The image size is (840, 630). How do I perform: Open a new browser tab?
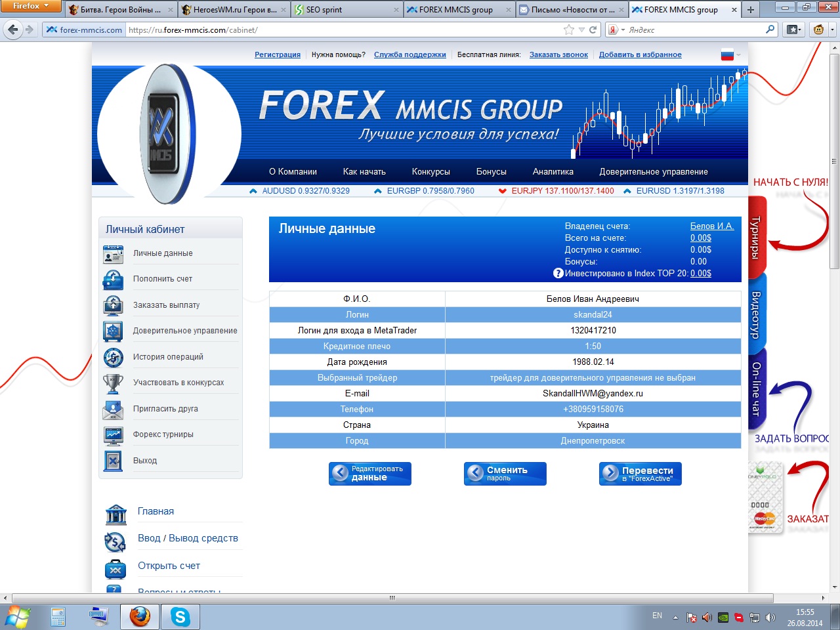click(x=751, y=10)
